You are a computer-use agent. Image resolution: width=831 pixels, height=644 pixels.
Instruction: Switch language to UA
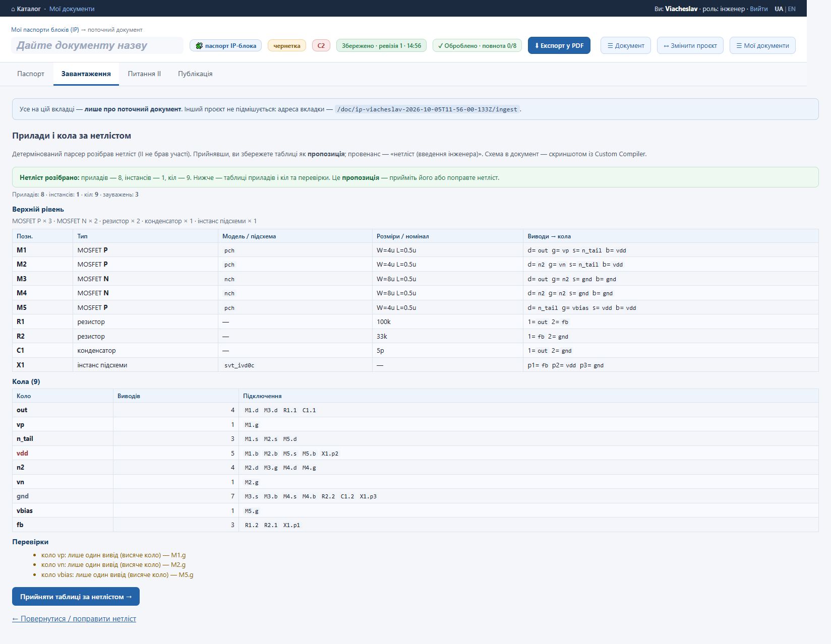779,9
